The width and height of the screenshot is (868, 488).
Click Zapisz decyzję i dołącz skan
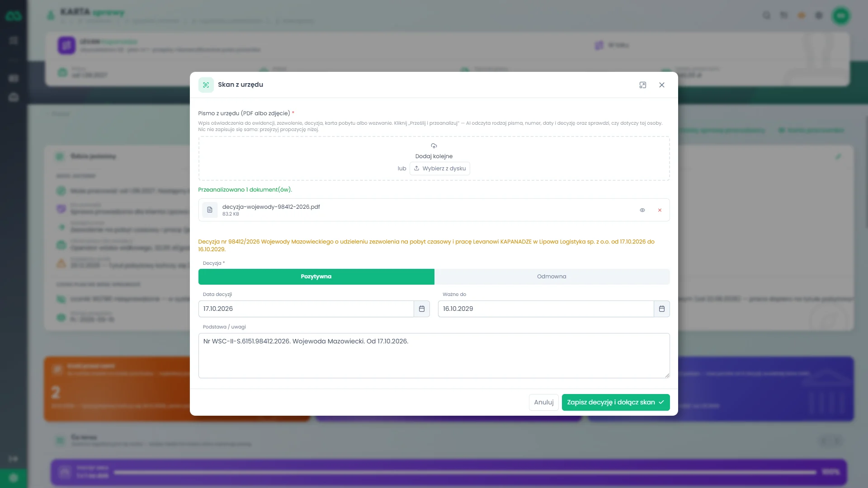[615, 402]
